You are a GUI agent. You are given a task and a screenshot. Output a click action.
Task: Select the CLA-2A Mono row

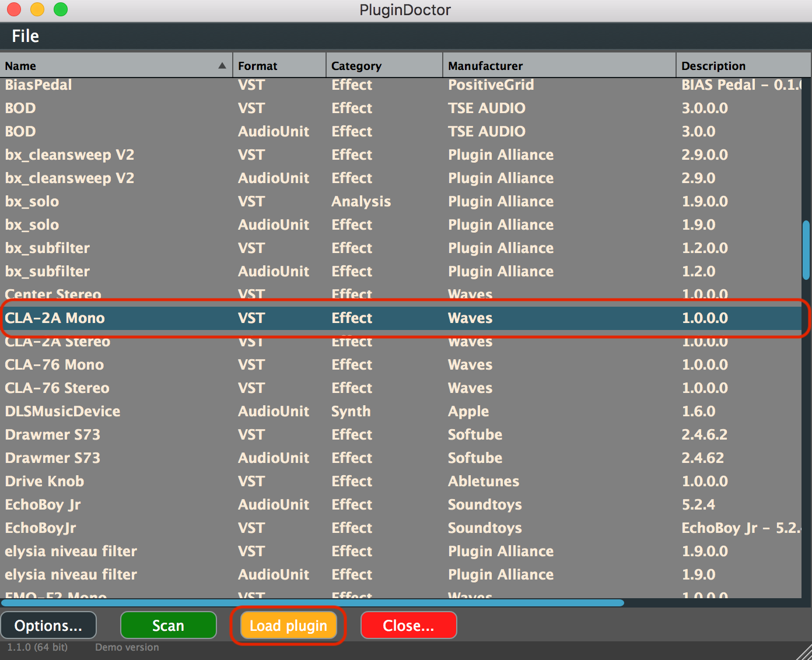point(401,318)
